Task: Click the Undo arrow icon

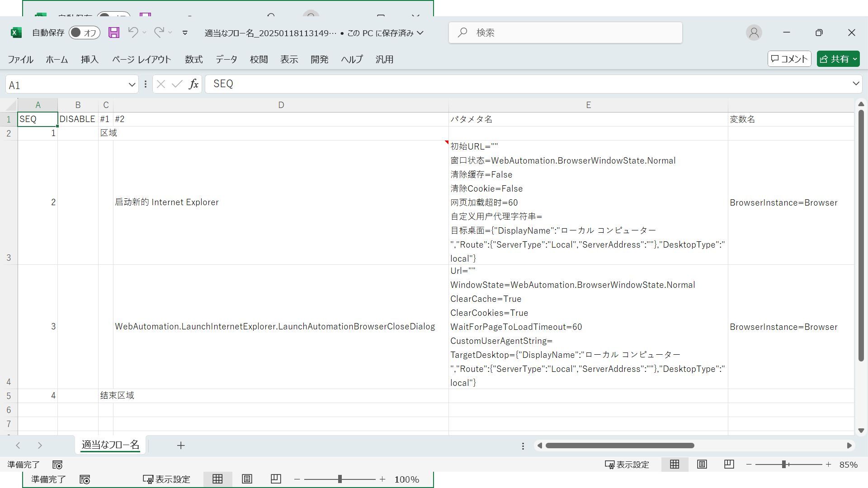Action: click(x=133, y=33)
